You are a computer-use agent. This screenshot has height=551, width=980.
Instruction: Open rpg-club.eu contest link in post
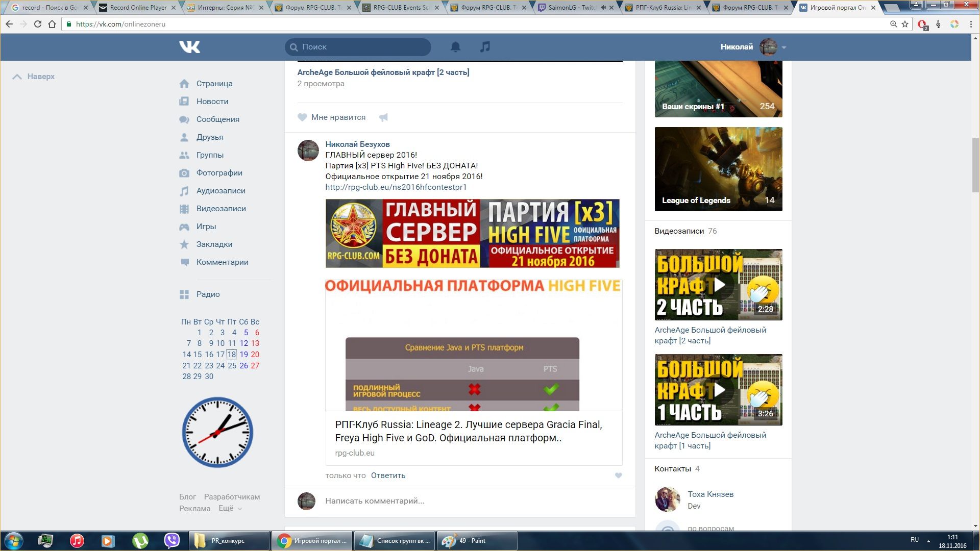[x=396, y=187]
